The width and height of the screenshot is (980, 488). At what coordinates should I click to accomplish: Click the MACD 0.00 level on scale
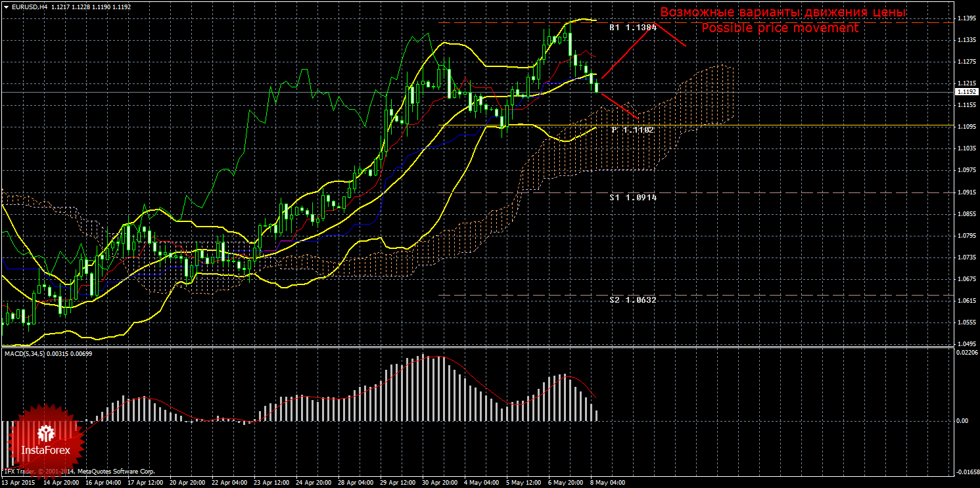point(963,420)
